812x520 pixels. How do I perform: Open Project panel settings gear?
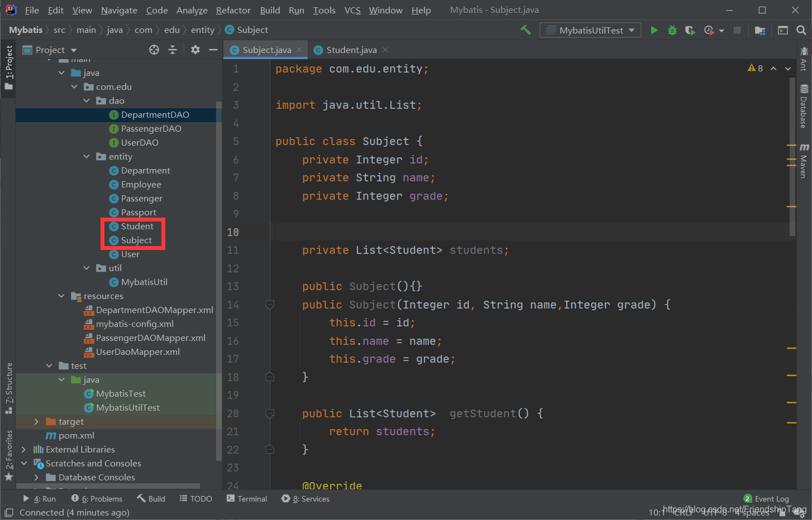195,50
